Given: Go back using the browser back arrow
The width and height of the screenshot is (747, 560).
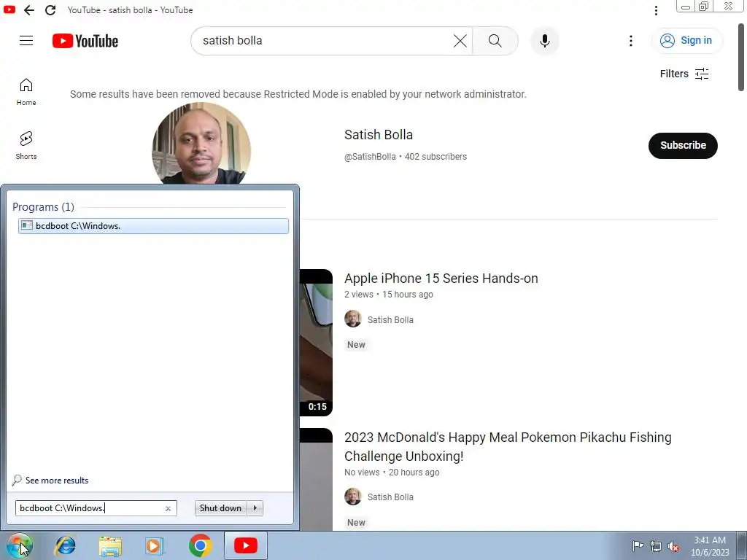Looking at the screenshot, I should (29, 10).
